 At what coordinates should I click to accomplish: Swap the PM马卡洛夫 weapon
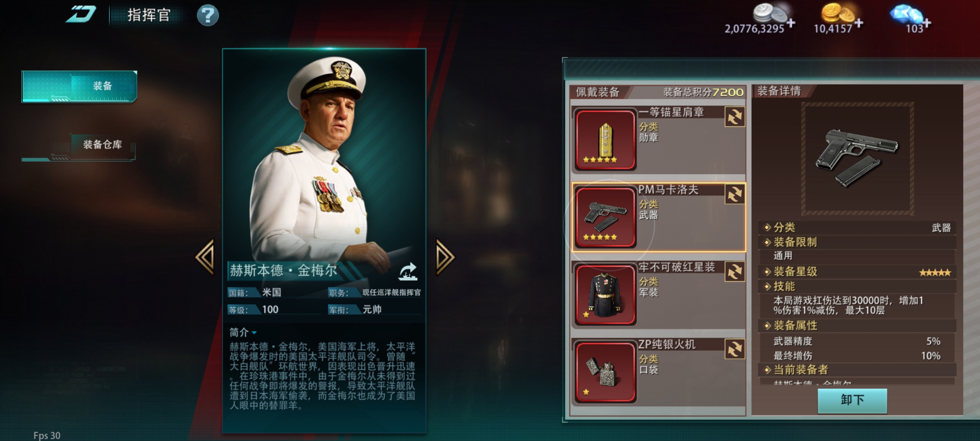point(735,194)
